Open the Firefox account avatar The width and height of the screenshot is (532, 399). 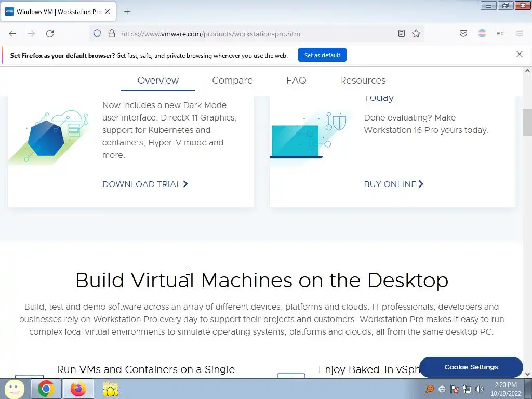click(x=482, y=33)
